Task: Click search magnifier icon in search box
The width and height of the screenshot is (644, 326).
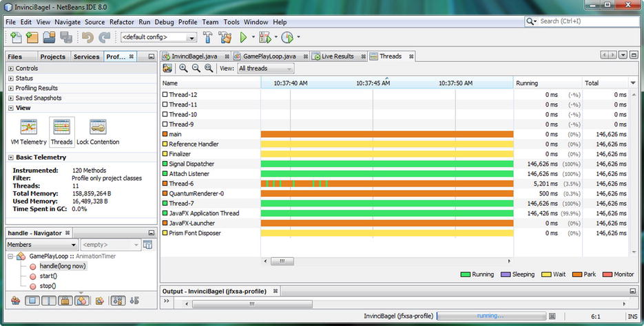Action: coord(530,21)
